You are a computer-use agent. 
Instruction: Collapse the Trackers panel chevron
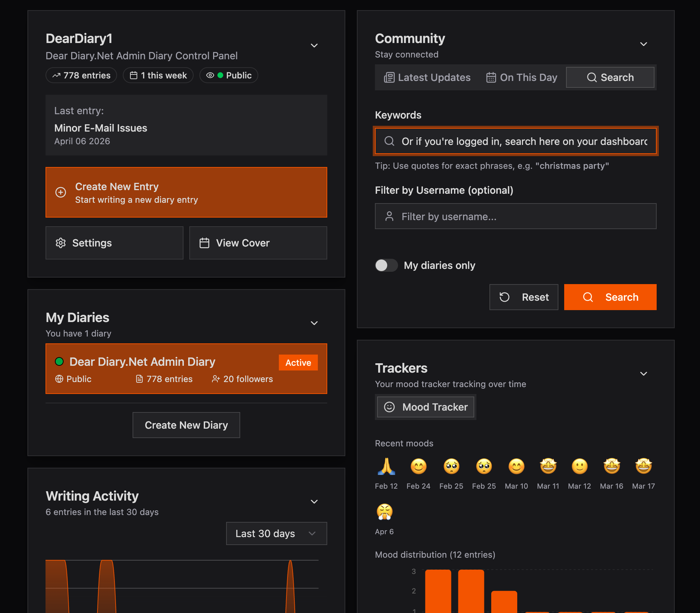click(x=644, y=374)
